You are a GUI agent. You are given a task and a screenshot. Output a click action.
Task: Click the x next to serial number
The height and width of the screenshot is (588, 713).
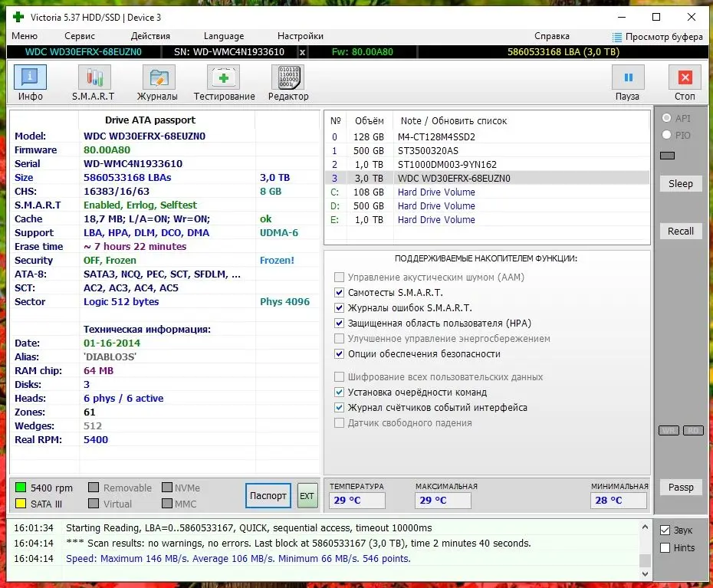click(302, 52)
